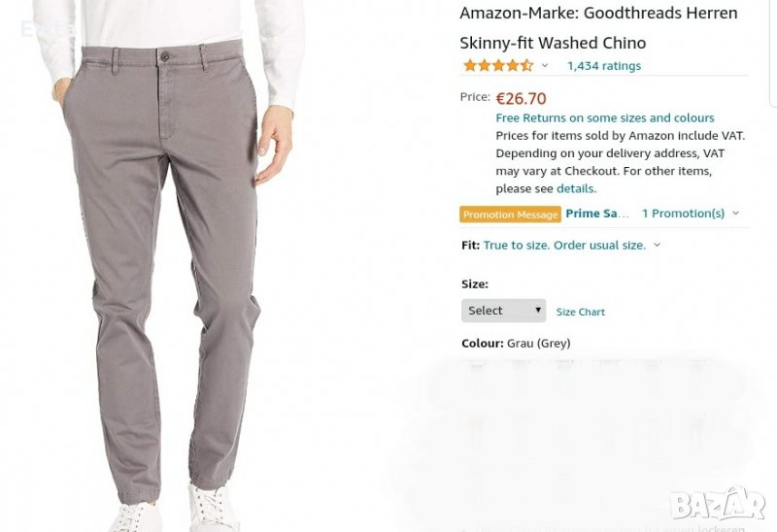Open the truncated Prime Sa… link

click(x=597, y=214)
